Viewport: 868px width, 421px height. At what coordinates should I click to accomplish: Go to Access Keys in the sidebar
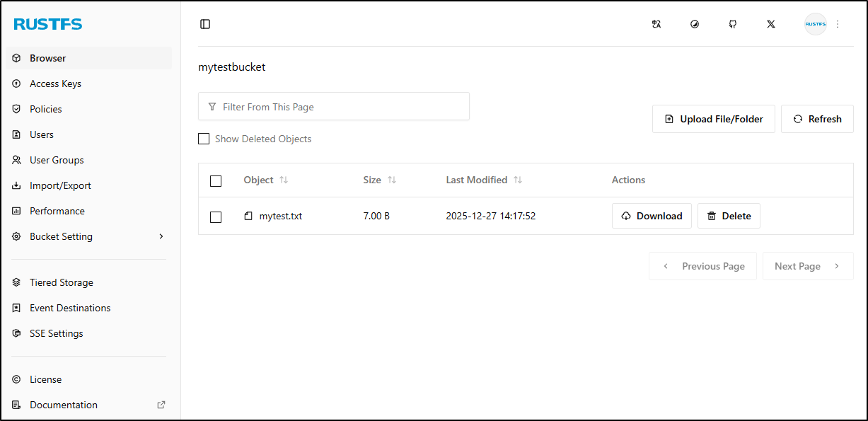coord(55,83)
